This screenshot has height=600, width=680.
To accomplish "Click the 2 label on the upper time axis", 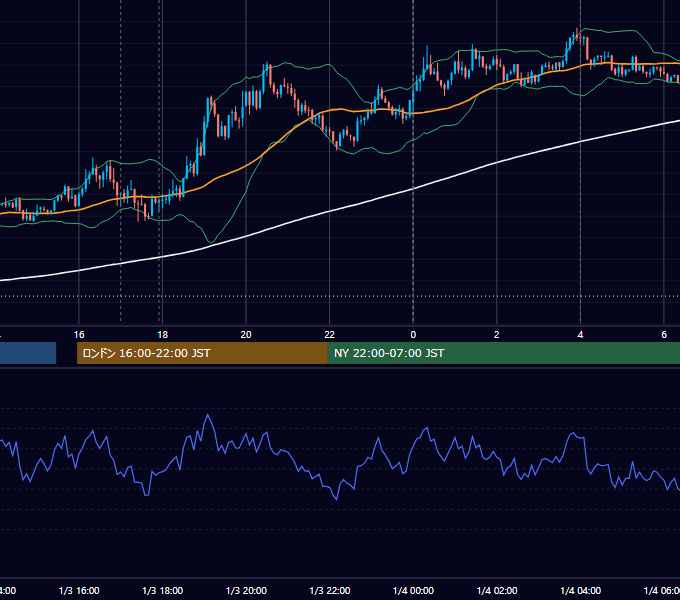I will (x=497, y=335).
